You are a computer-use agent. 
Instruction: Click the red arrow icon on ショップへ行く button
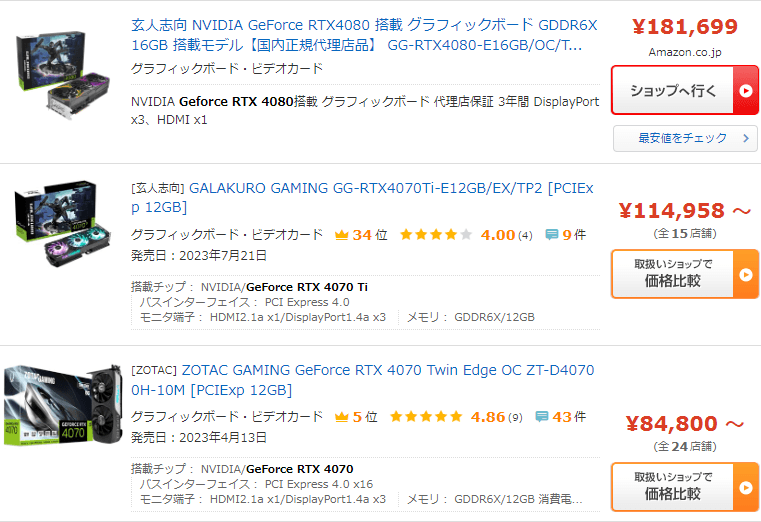coord(745,91)
